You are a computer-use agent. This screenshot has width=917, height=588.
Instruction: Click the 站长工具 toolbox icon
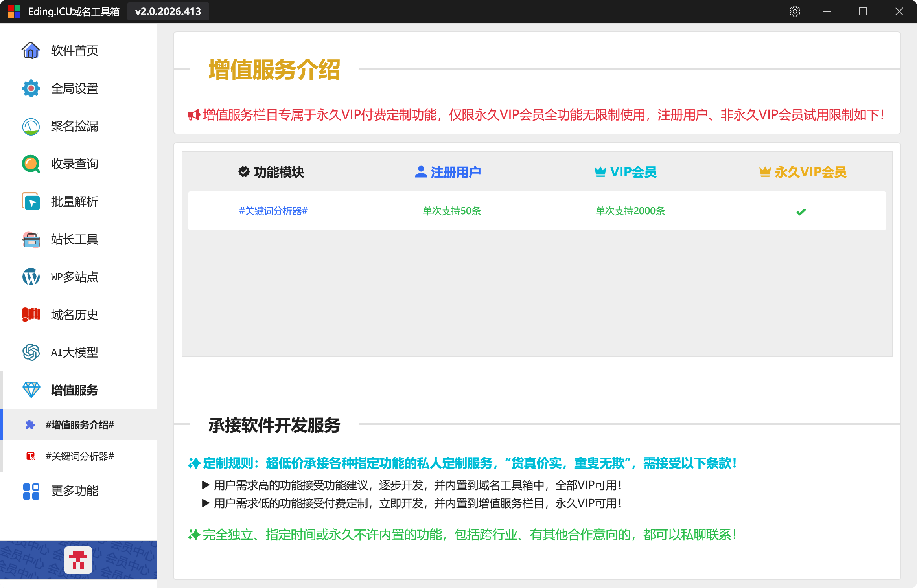[31, 239]
